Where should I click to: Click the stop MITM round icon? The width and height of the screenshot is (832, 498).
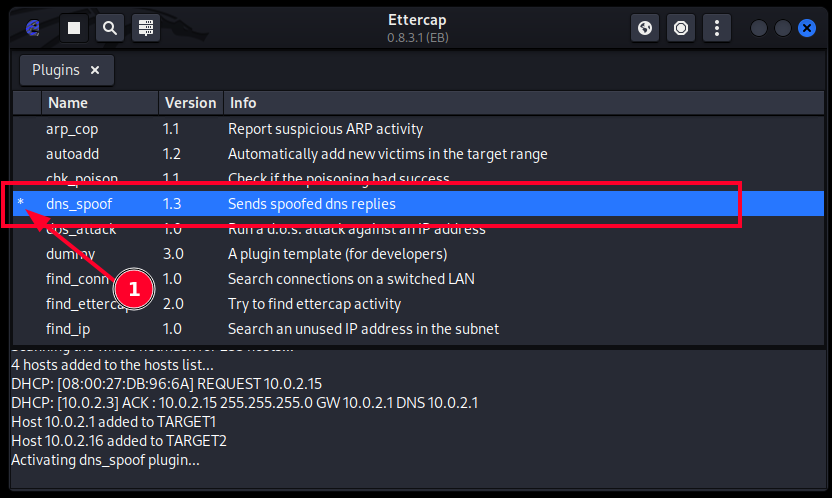tap(682, 28)
